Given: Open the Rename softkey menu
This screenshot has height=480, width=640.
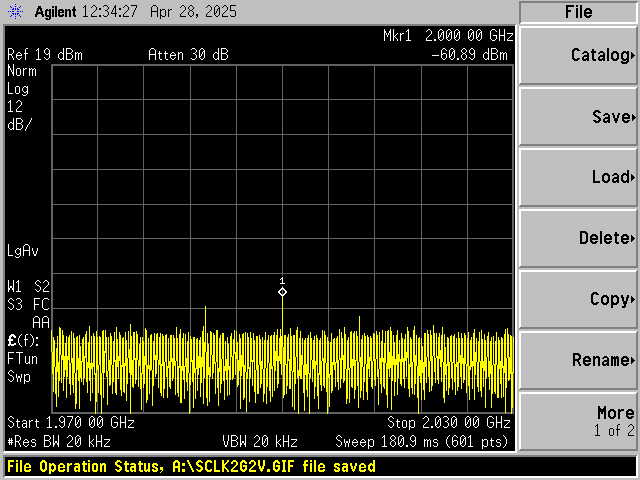Looking at the screenshot, I should pyautogui.click(x=578, y=360).
